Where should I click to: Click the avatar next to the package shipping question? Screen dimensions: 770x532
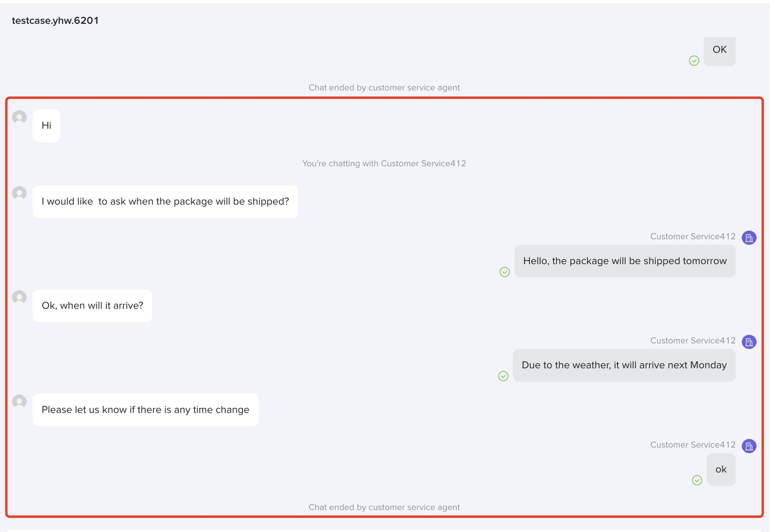pyautogui.click(x=19, y=193)
